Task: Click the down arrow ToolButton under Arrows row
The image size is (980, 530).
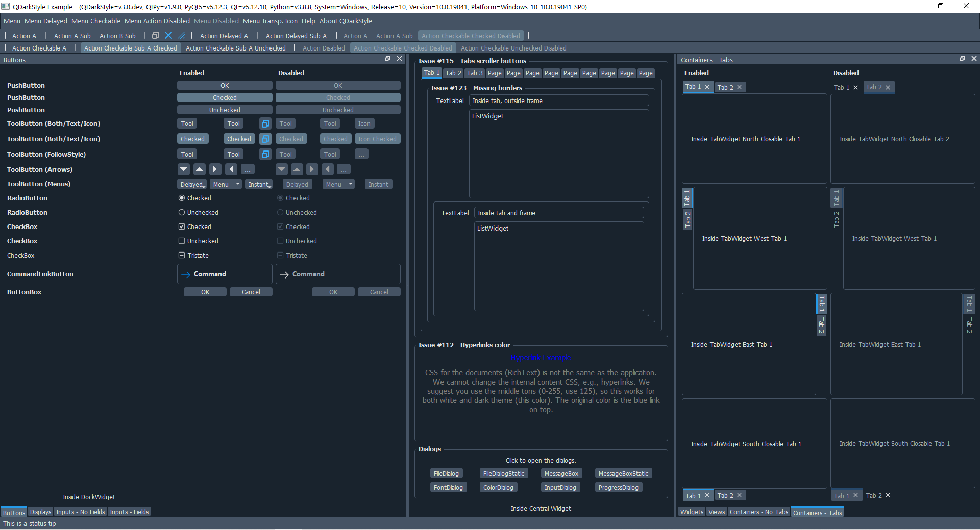Action: pyautogui.click(x=183, y=169)
